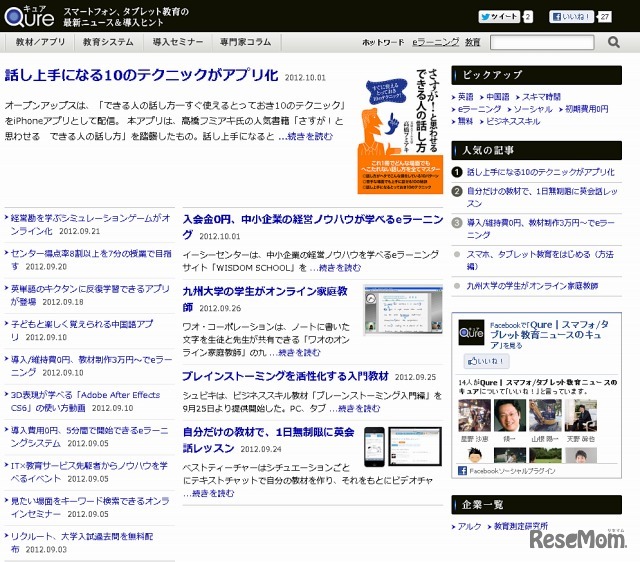Open article 3D表現が学べる Adobe After Effects CS6
The width and height of the screenshot is (640, 562).
point(85,401)
